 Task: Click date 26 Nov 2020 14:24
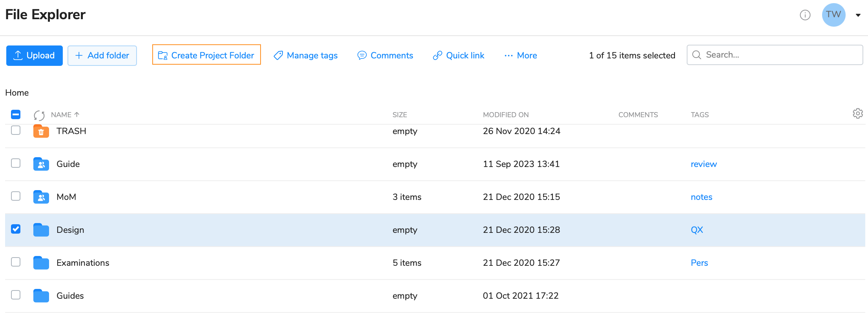coord(522,131)
